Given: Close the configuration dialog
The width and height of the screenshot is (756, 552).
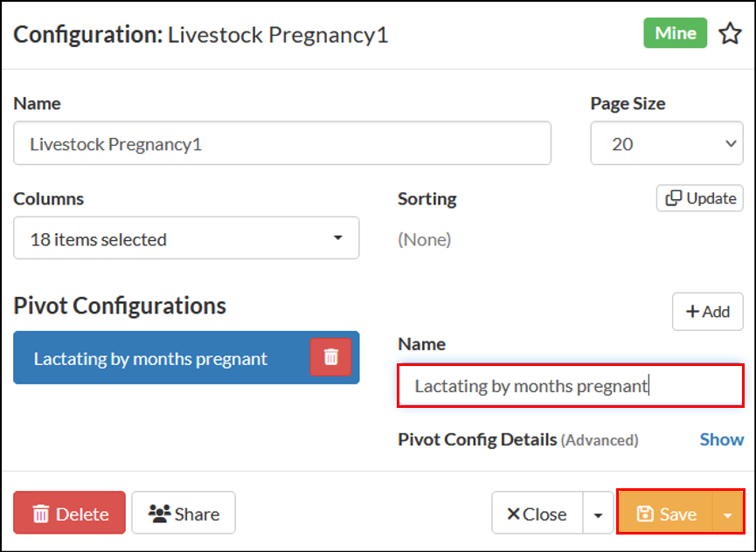Looking at the screenshot, I should (537, 514).
